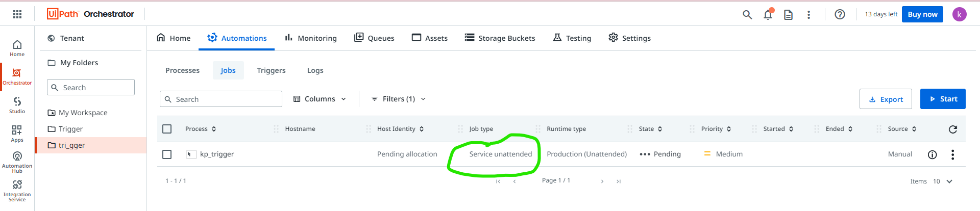The height and width of the screenshot is (211, 980).
Task: Click the Export button
Action: (x=887, y=99)
